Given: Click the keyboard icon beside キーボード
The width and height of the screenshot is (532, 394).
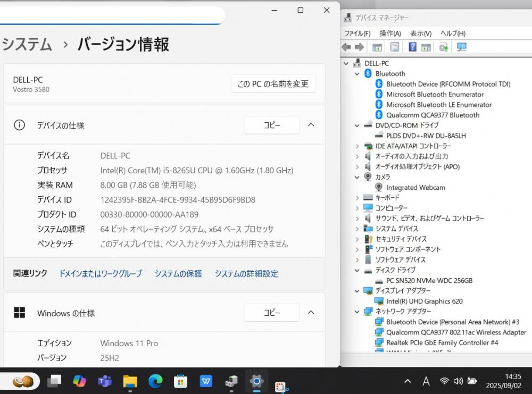Looking at the screenshot, I should coord(368,197).
